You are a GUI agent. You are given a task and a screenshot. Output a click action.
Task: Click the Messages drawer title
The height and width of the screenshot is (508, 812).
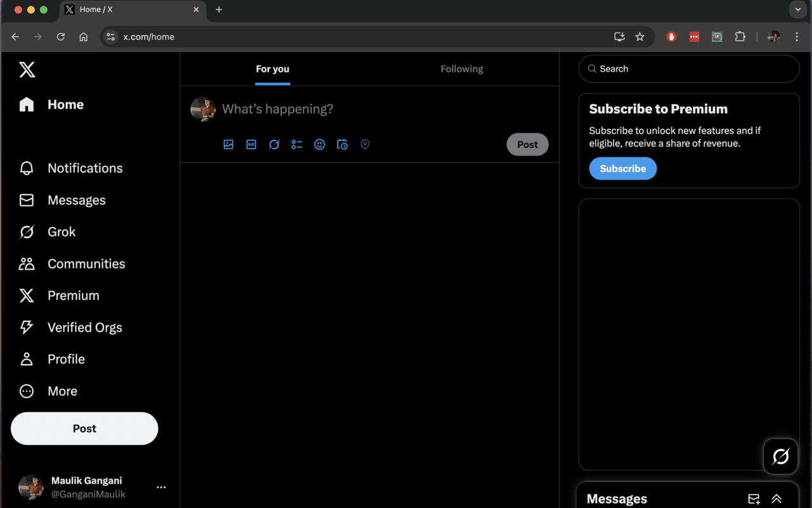(617, 499)
